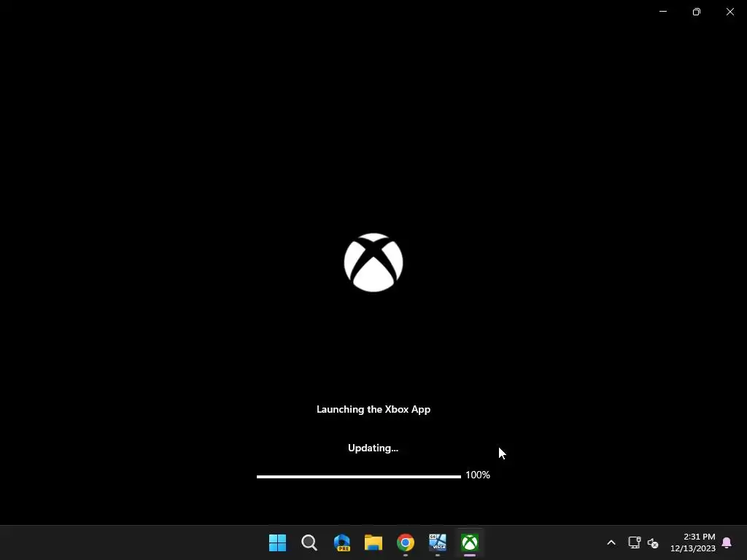Close the Xbox app window
The height and width of the screenshot is (560, 747).
point(729,12)
